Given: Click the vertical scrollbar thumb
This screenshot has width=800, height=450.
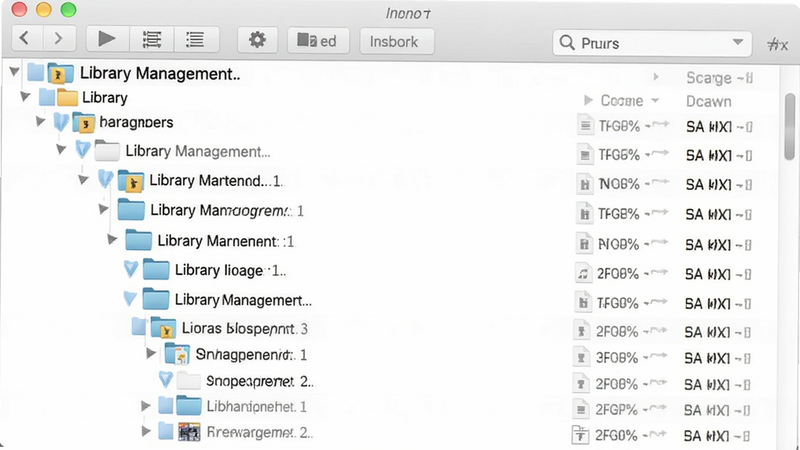Looking at the screenshot, I should pos(790,127).
